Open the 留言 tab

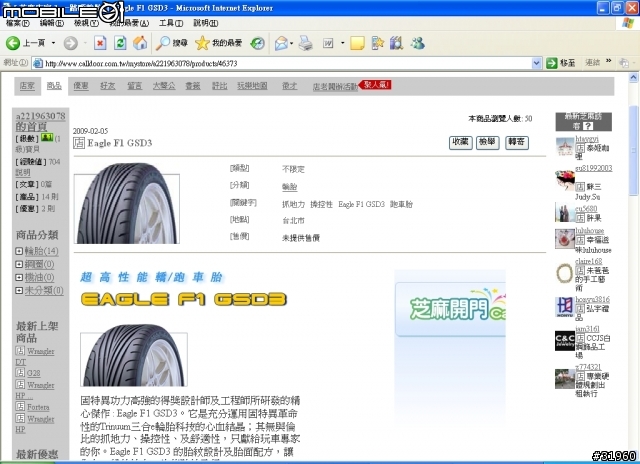click(x=135, y=86)
